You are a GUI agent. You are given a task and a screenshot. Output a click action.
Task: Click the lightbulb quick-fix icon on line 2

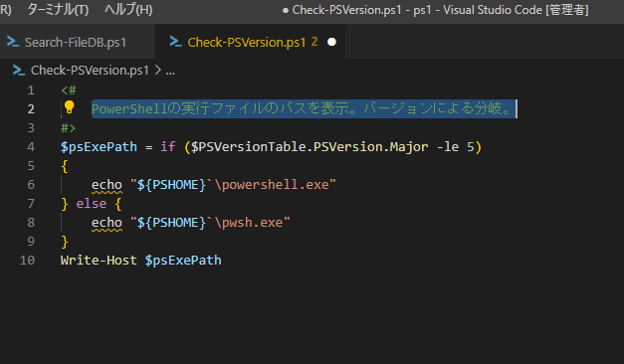(x=70, y=107)
